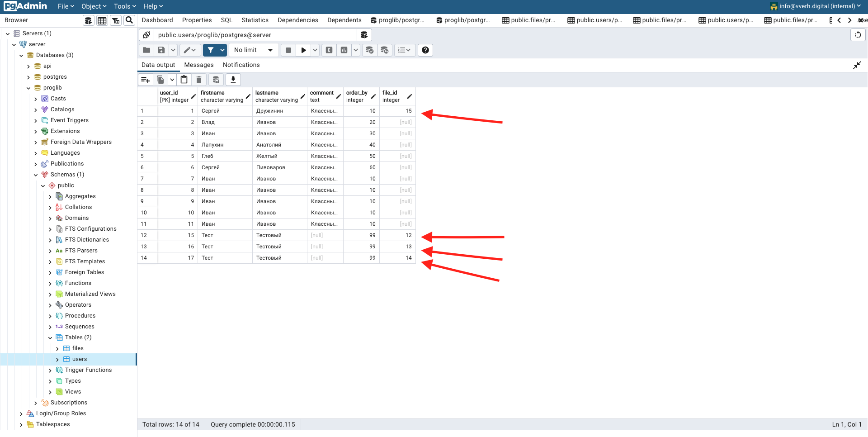This screenshot has height=437, width=868.
Task: Click the Open File folder icon
Action: 146,50
